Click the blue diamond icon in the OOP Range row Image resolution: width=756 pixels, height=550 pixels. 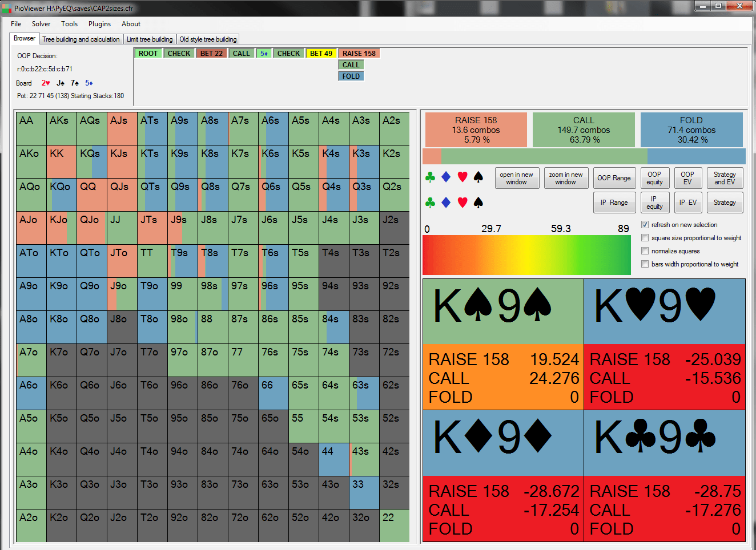tap(446, 177)
